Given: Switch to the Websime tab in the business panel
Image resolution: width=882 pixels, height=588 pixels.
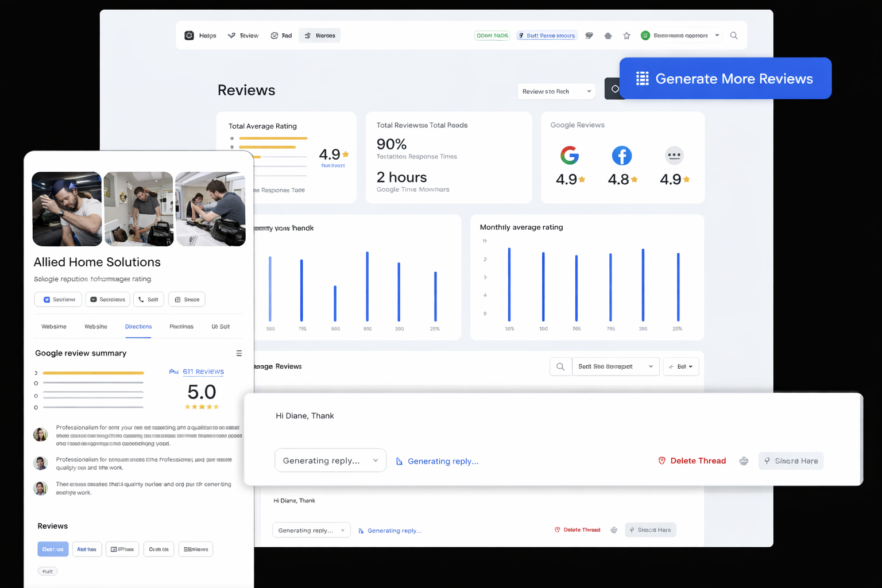Looking at the screenshot, I should point(54,327).
